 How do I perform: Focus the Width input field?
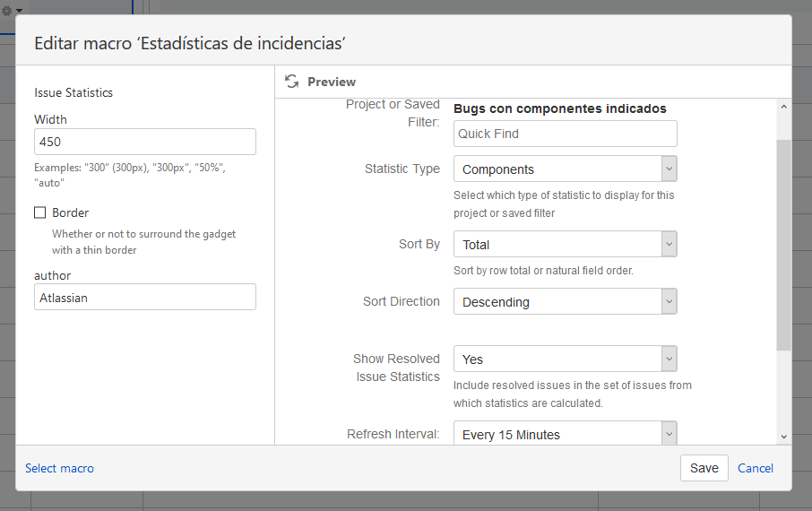tap(145, 142)
